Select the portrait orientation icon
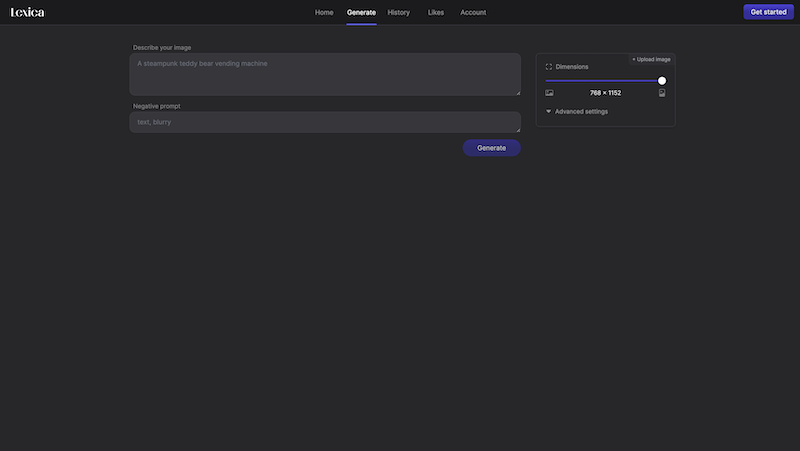 (662, 93)
